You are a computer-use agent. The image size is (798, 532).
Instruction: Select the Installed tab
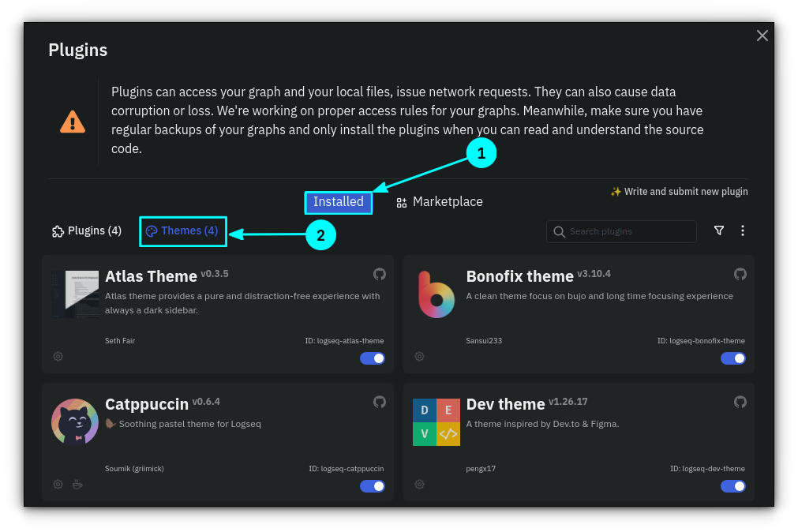point(339,202)
